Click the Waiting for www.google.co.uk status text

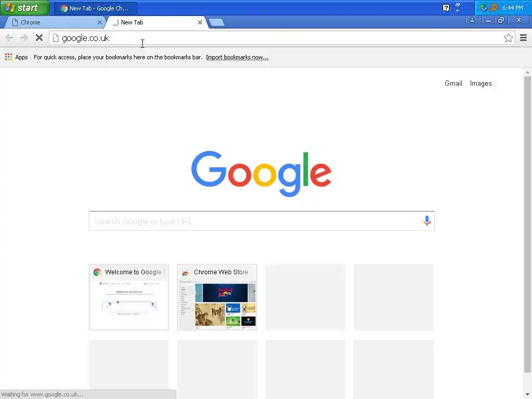click(42, 394)
